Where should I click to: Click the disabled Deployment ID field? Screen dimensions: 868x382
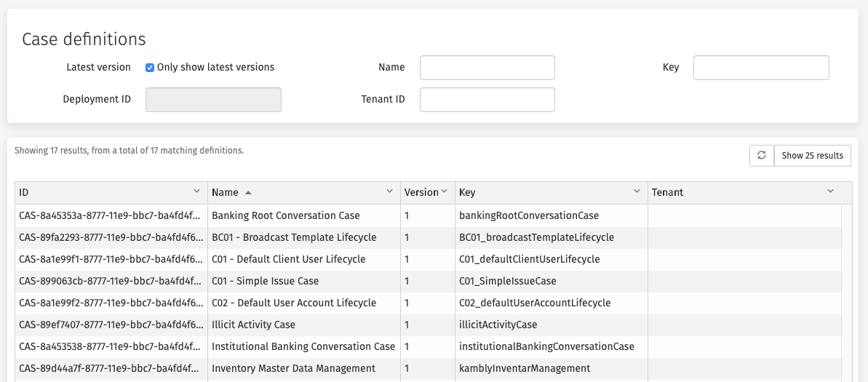tap(213, 100)
